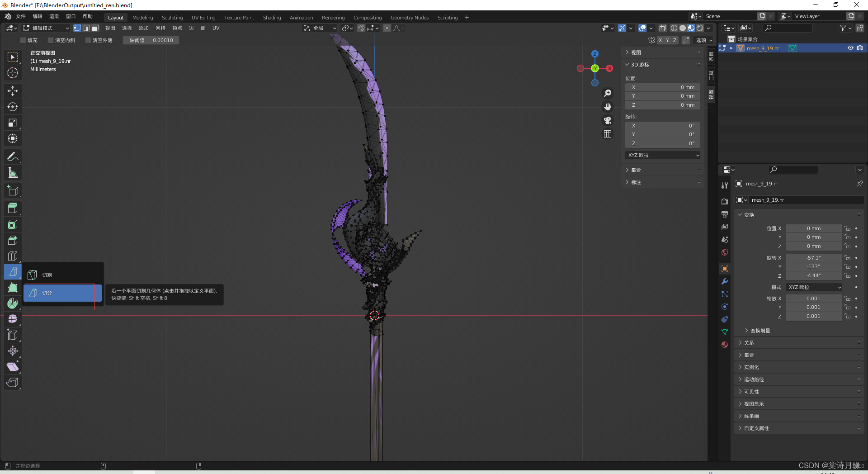868x474 pixels.
Task: Open the 选项 options dropdown
Action: pyautogui.click(x=704, y=40)
